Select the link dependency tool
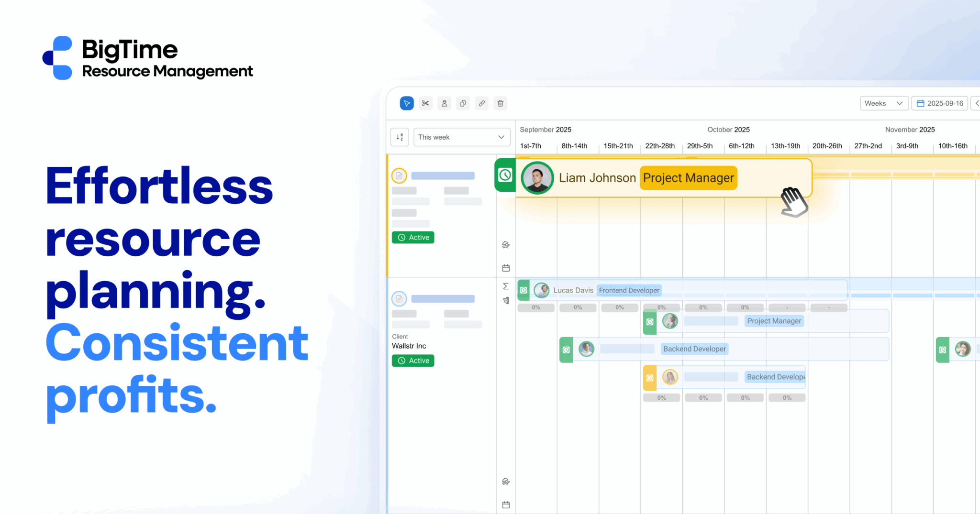This screenshot has width=980, height=514. (x=482, y=103)
